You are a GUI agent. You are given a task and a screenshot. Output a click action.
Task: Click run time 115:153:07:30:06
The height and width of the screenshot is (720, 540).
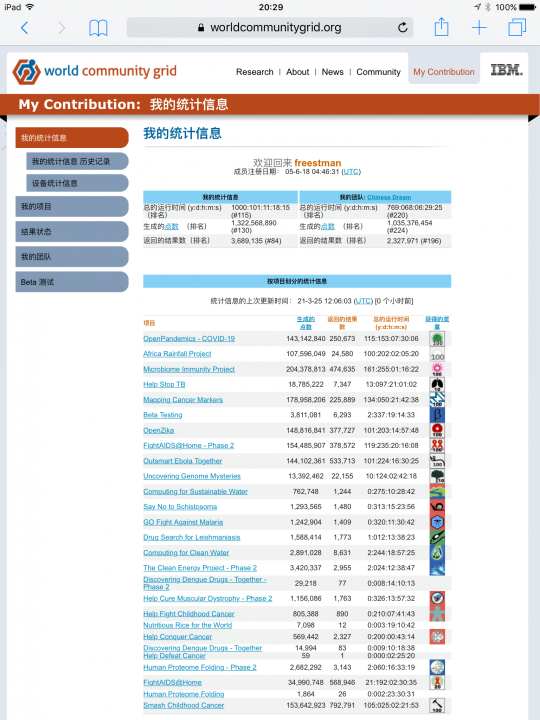[x=391, y=339]
